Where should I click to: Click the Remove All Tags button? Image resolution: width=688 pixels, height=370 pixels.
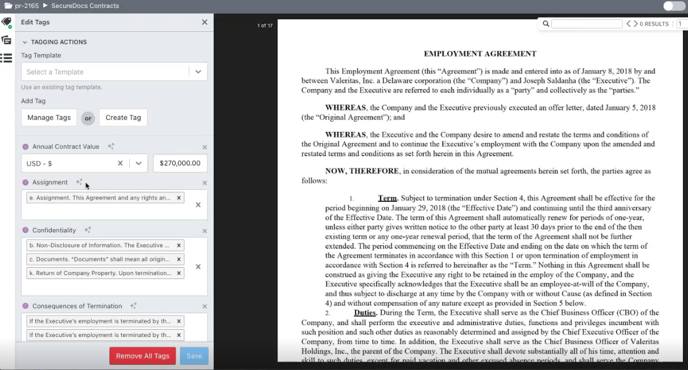(143, 356)
